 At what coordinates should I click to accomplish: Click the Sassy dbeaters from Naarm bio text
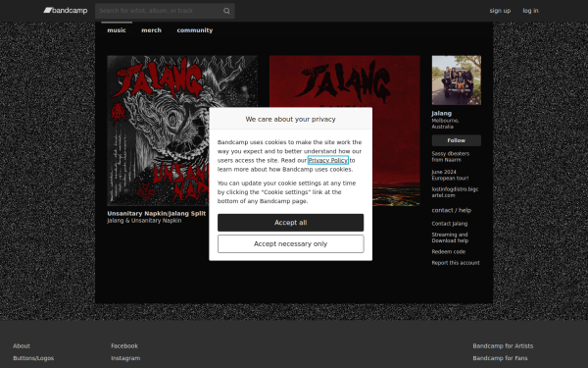451,157
